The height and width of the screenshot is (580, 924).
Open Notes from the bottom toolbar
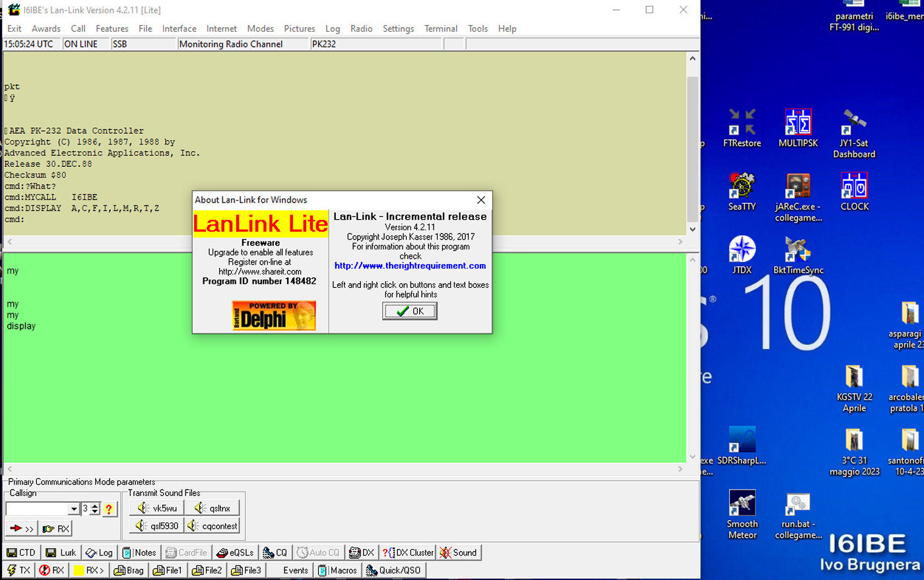tap(139, 553)
